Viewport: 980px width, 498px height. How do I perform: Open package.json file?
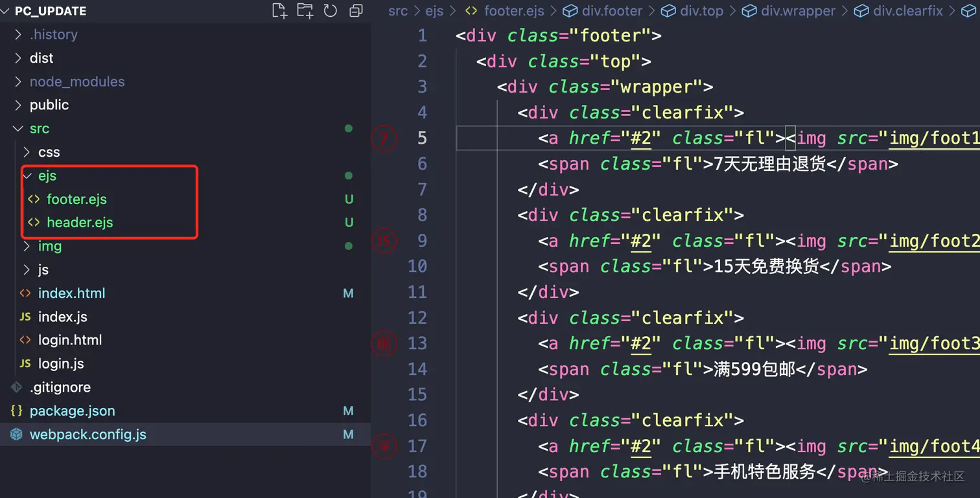[x=73, y=411]
